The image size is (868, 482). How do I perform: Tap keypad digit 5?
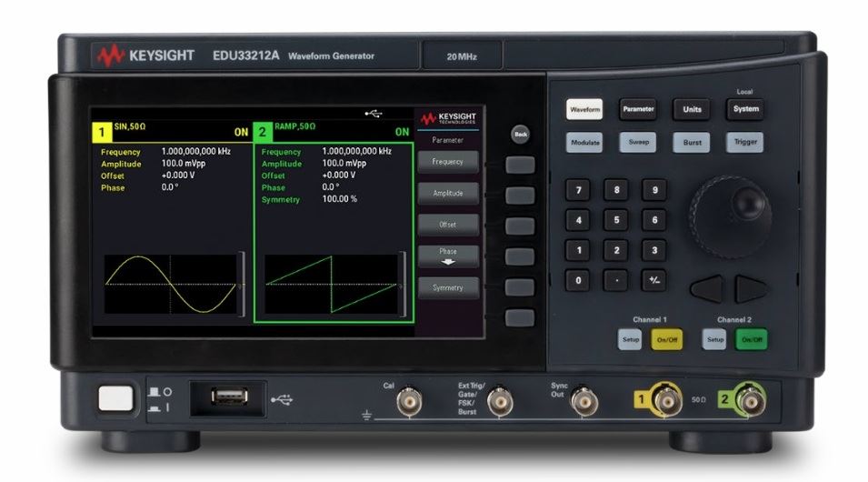616,220
